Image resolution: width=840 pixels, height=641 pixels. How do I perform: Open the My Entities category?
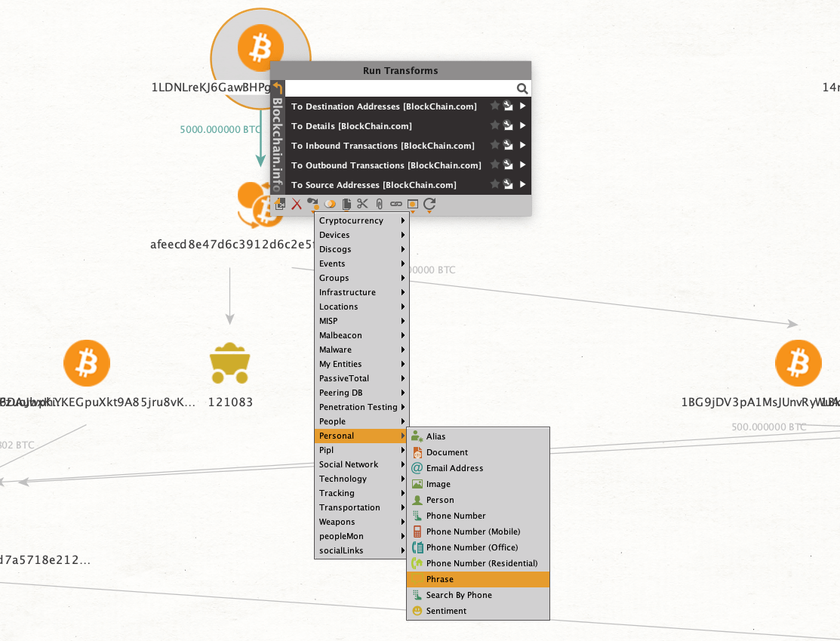pos(362,364)
